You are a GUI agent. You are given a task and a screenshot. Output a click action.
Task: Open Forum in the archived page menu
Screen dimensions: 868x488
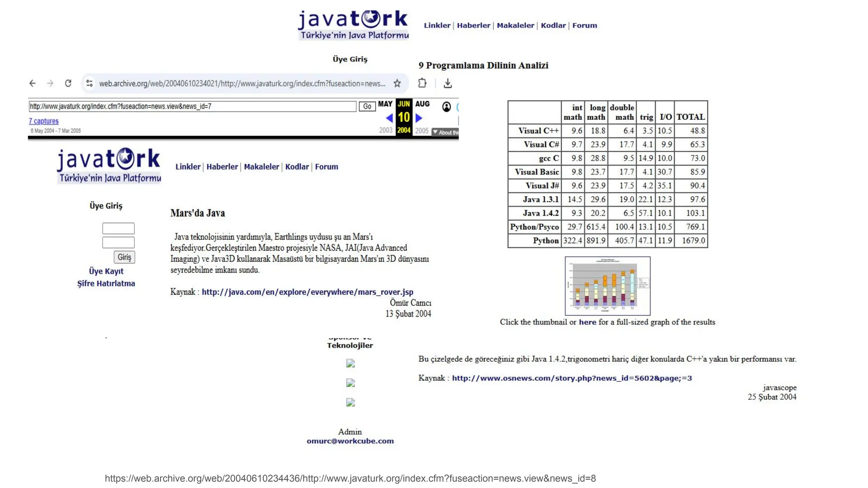(x=326, y=167)
